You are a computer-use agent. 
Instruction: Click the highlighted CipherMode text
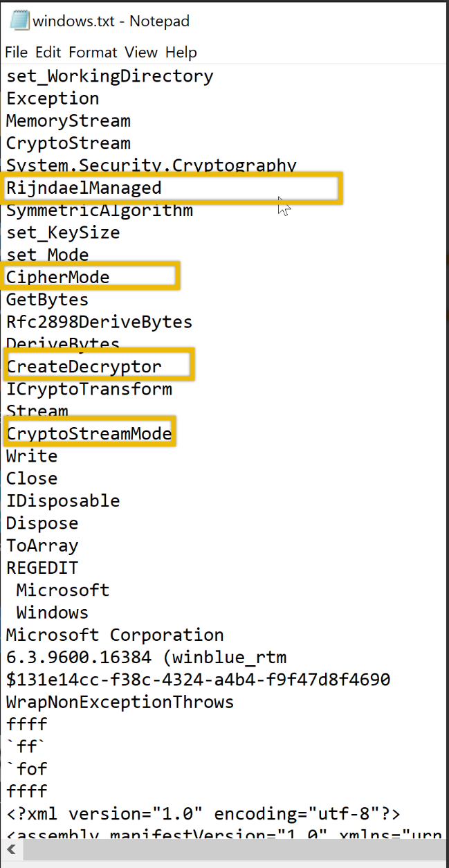(58, 278)
